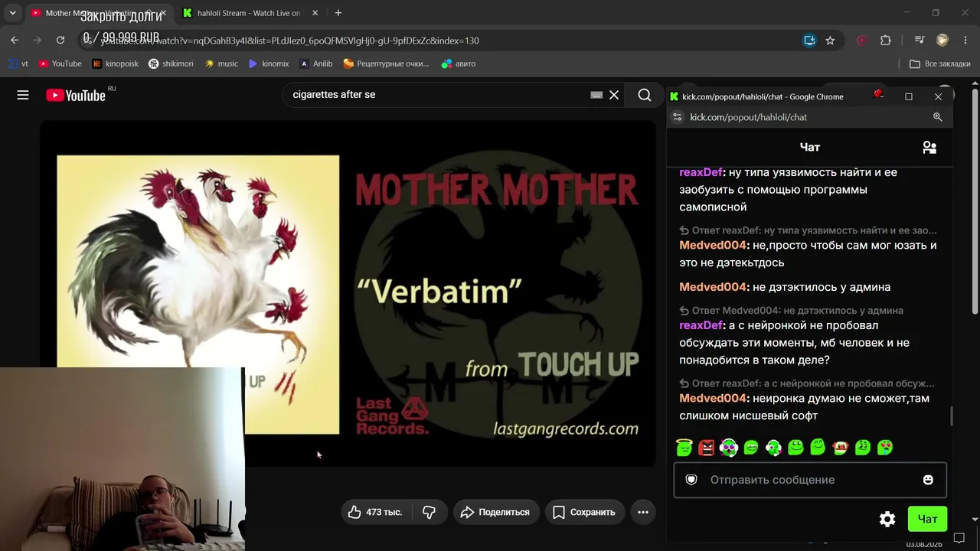Like the Verbatim video
Image resolution: width=980 pixels, height=551 pixels.
click(376, 512)
